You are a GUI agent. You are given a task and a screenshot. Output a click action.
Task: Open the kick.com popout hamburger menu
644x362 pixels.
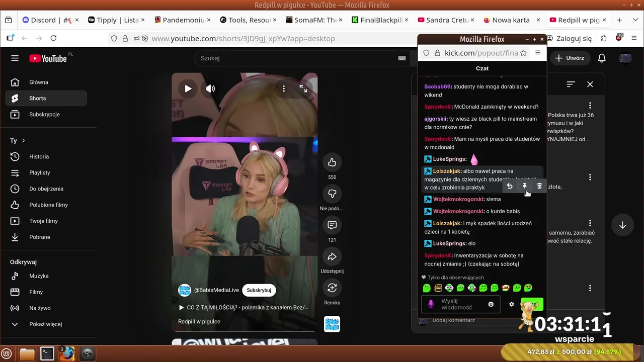pos(537,53)
